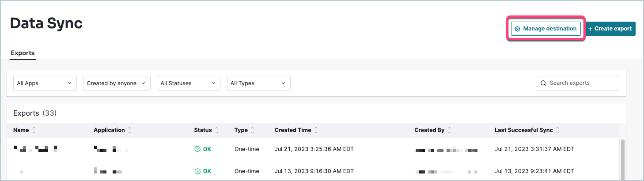Sort by the Type column arrows
The height and width of the screenshot is (181, 644).
(252, 130)
